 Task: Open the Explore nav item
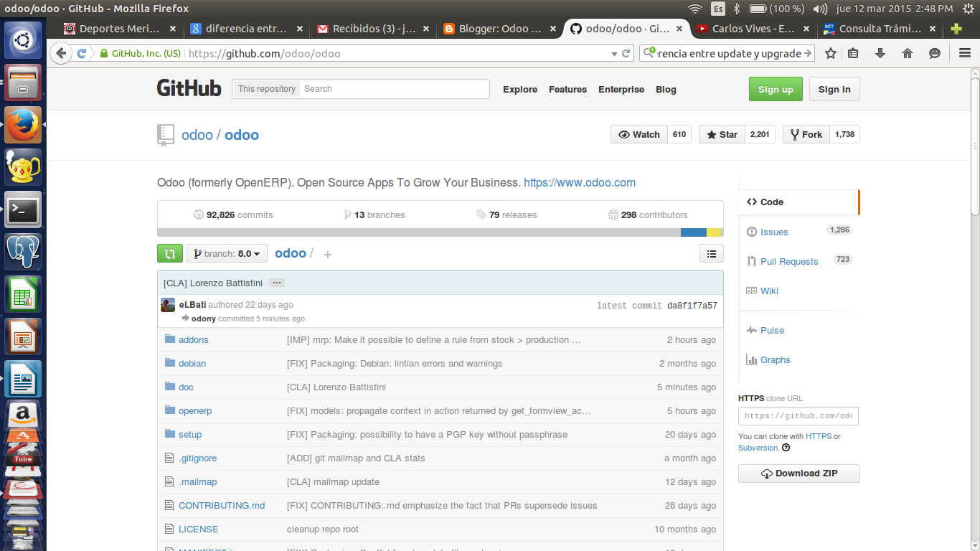click(520, 89)
